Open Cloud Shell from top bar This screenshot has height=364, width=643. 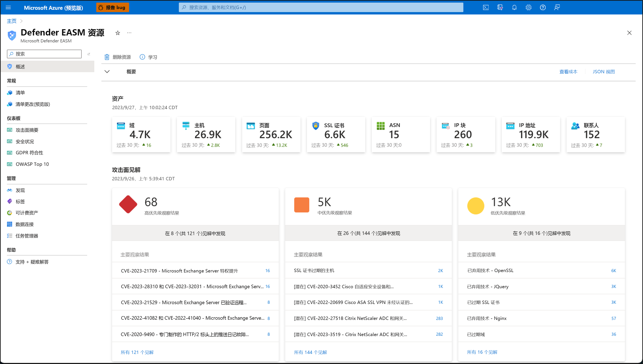(x=486, y=8)
